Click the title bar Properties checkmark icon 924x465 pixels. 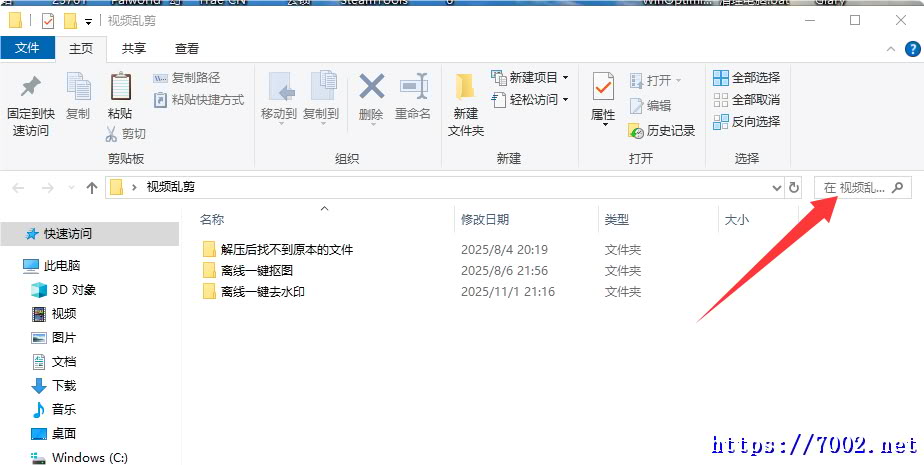pyautogui.click(x=48, y=21)
